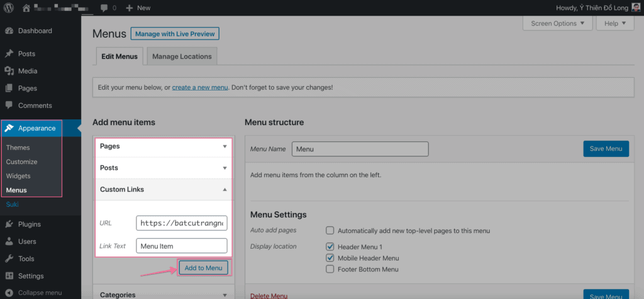Open Media library icon in sidebar
The height and width of the screenshot is (299, 644).
click(x=9, y=71)
